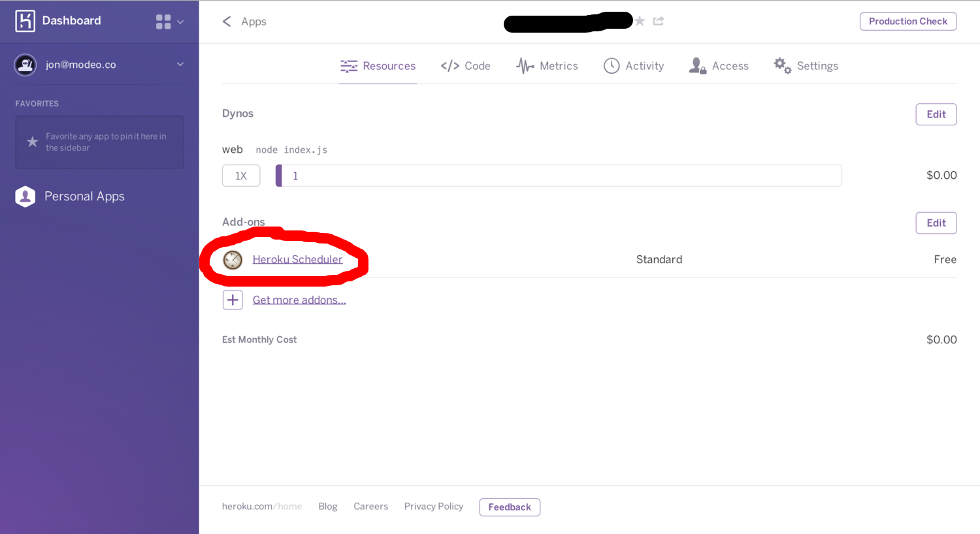The width and height of the screenshot is (980, 534).
Task: Click the Feedback button
Action: point(510,507)
